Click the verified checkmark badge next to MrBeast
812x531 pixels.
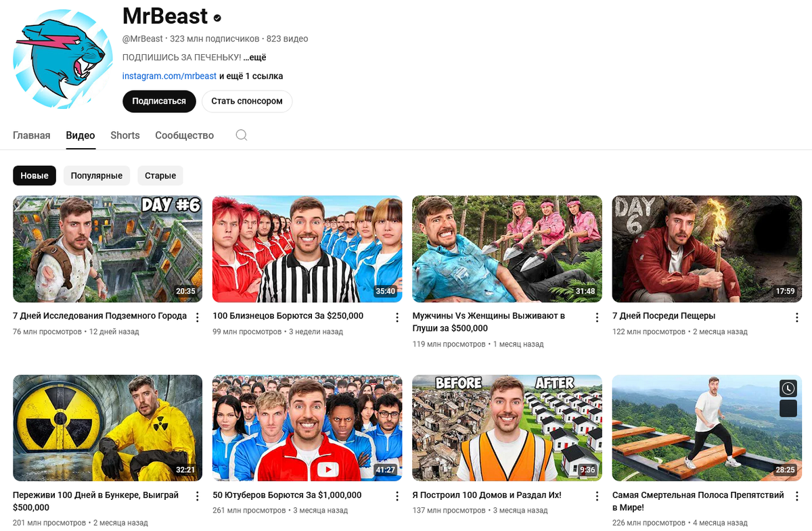point(217,18)
